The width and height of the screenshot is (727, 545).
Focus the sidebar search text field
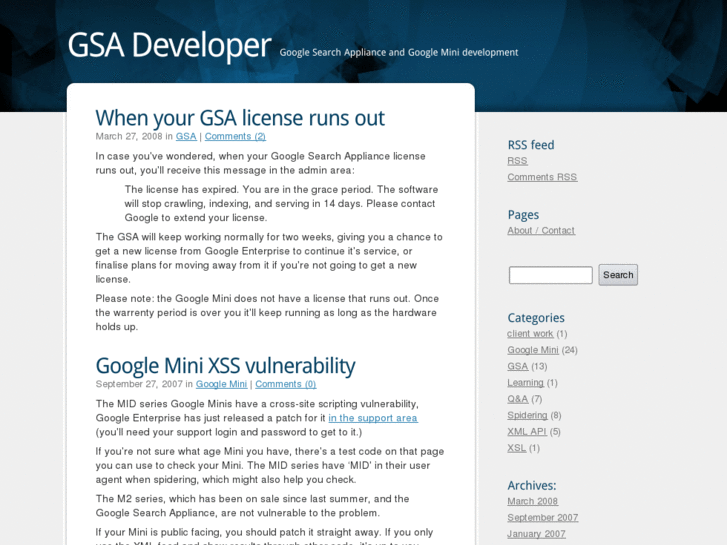[x=550, y=275]
